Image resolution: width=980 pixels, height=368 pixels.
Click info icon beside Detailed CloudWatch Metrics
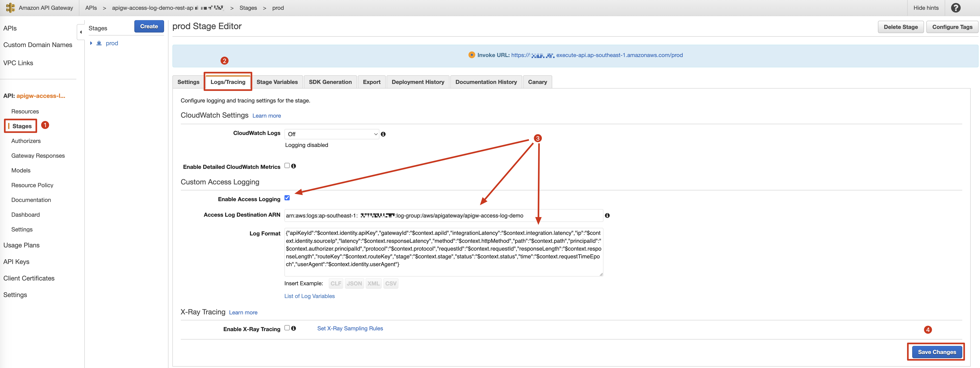pyautogui.click(x=293, y=166)
